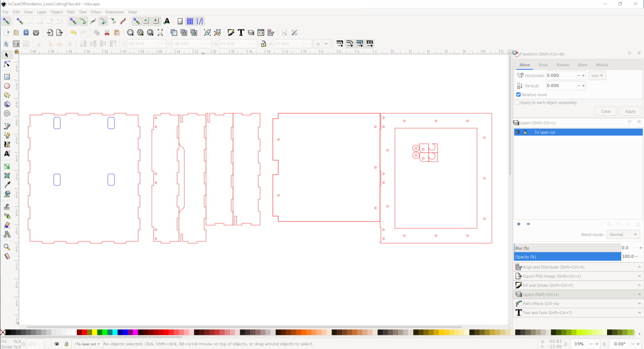Click the zoom percentage field in status bar
The image size is (644, 349).
pyautogui.click(x=579, y=344)
